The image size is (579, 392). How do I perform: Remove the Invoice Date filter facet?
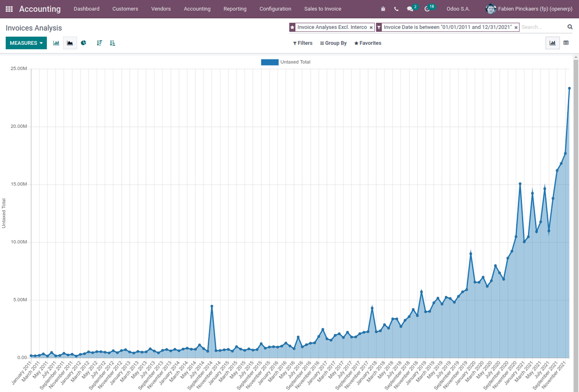[516, 27]
